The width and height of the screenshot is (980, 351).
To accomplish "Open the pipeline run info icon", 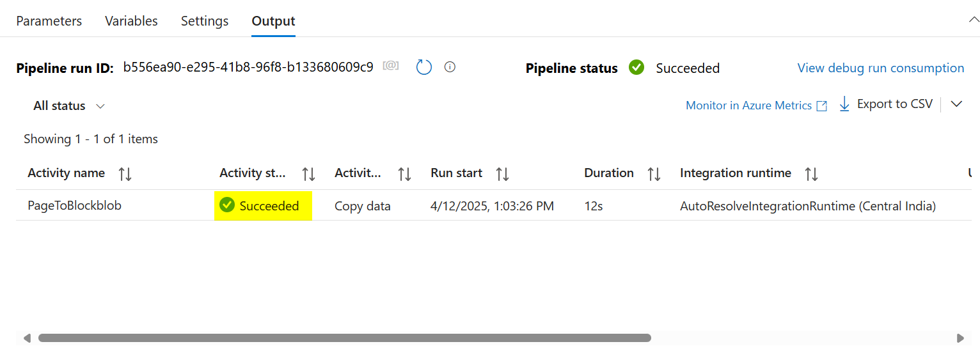I will [450, 67].
